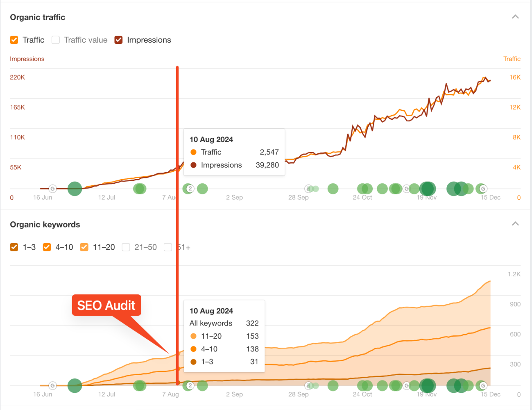Click the numbered 2 marker in keywords chart

[x=190, y=386]
